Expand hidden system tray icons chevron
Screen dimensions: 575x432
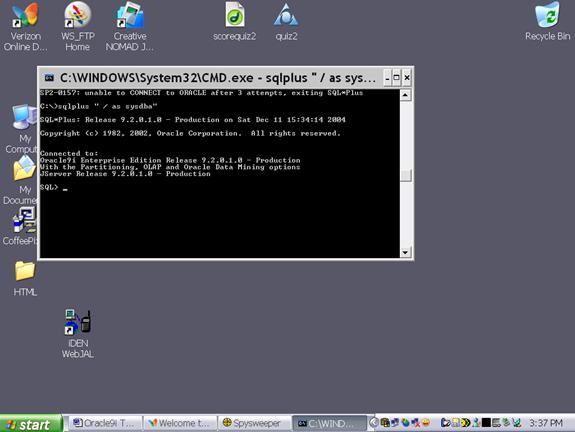[x=374, y=422]
